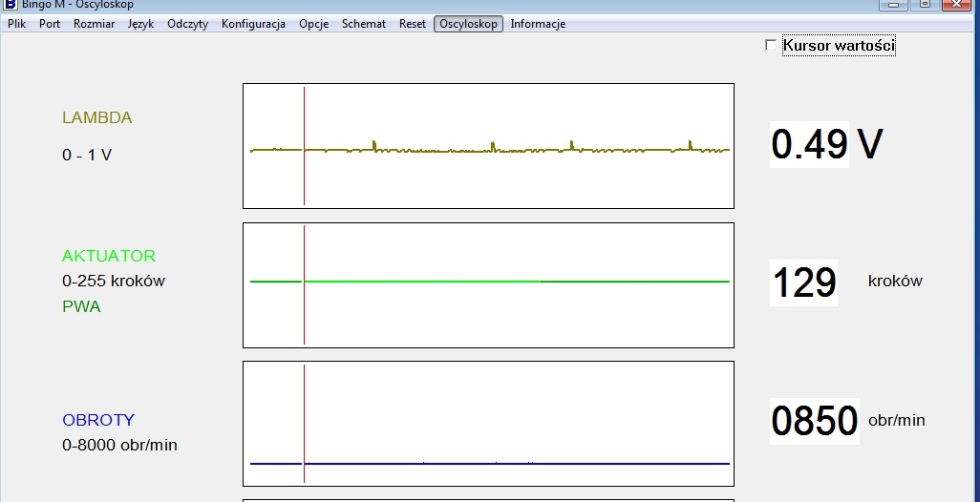The width and height of the screenshot is (980, 502).
Task: Select the Reset menu item
Action: [x=413, y=24]
